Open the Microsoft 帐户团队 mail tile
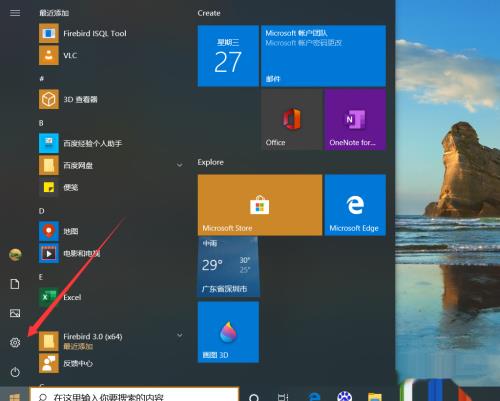 click(323, 56)
